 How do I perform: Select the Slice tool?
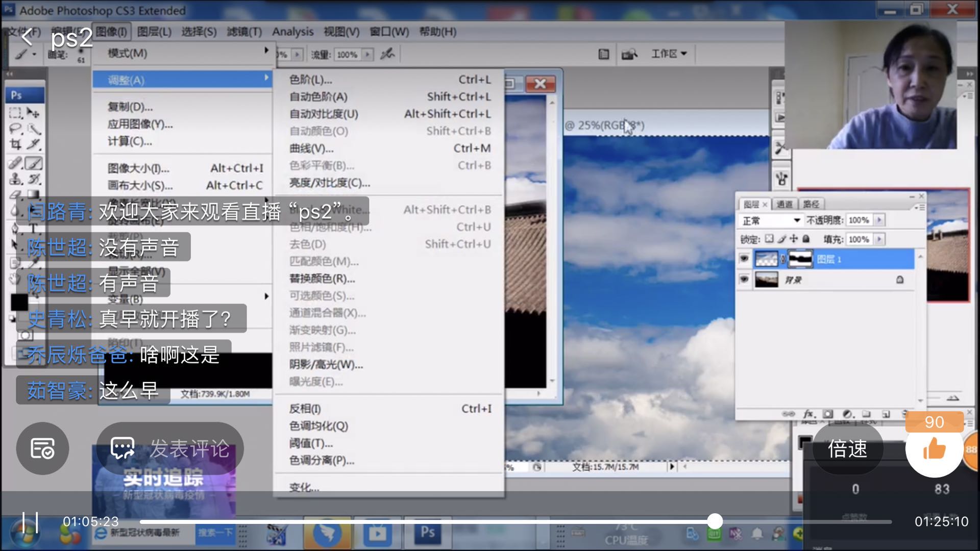pyautogui.click(x=33, y=144)
